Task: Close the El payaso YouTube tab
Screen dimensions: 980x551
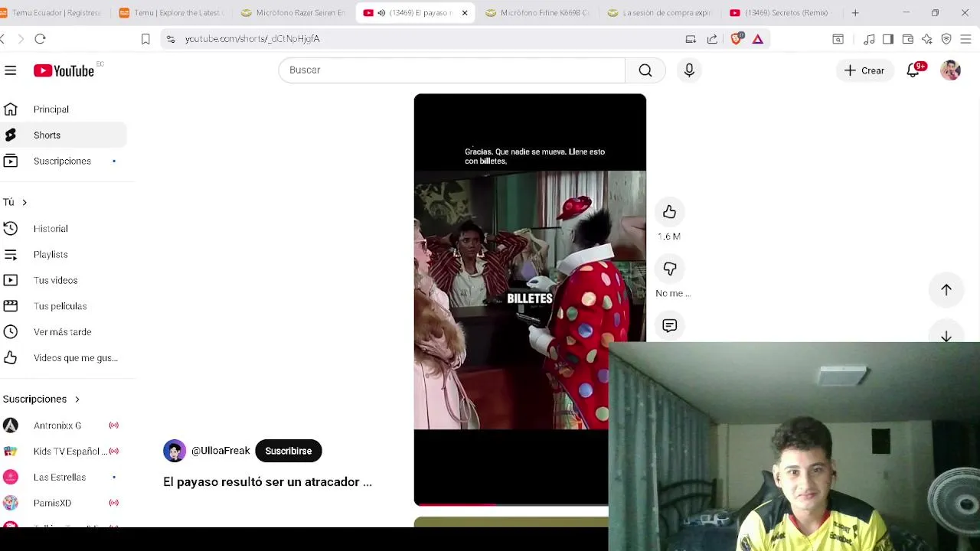Action: (x=465, y=13)
